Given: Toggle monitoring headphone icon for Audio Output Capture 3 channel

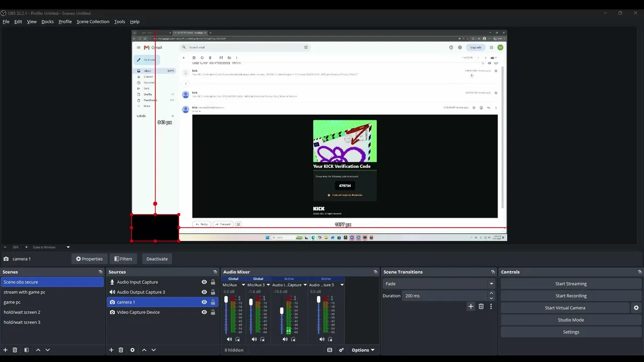Looking at the screenshot, I should tap(330, 339).
